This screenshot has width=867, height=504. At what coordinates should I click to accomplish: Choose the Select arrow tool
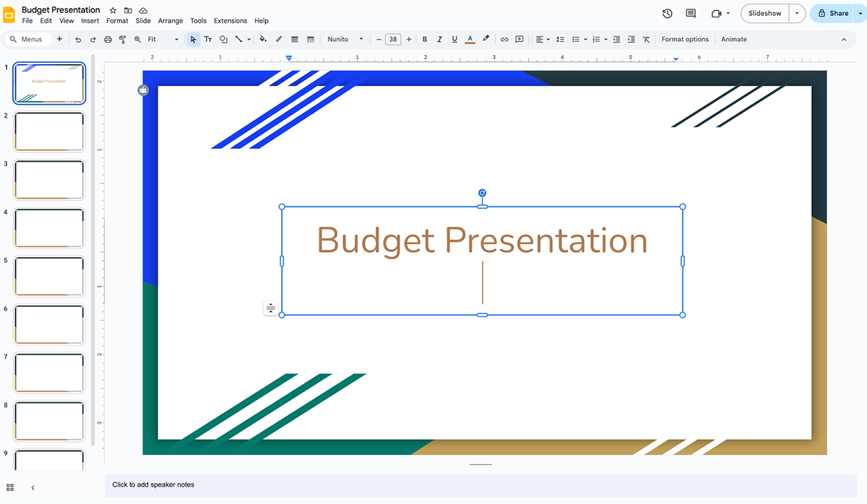(193, 39)
